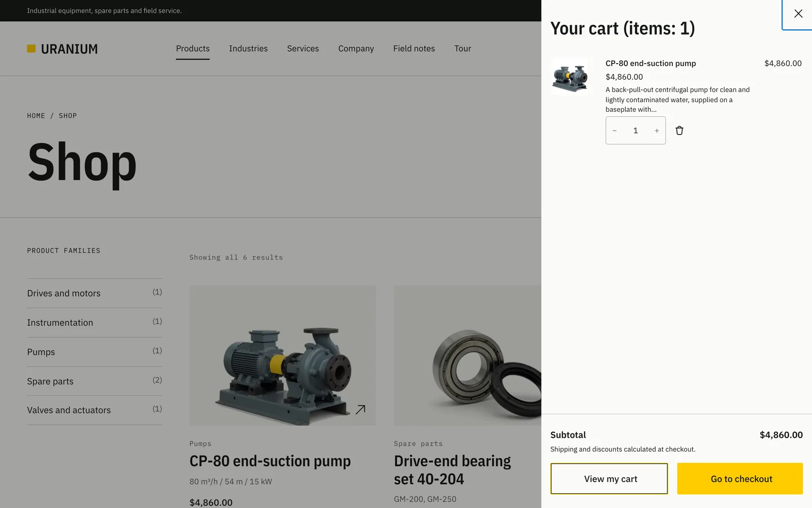Open CP-80 end-suction pump product title

point(270,461)
